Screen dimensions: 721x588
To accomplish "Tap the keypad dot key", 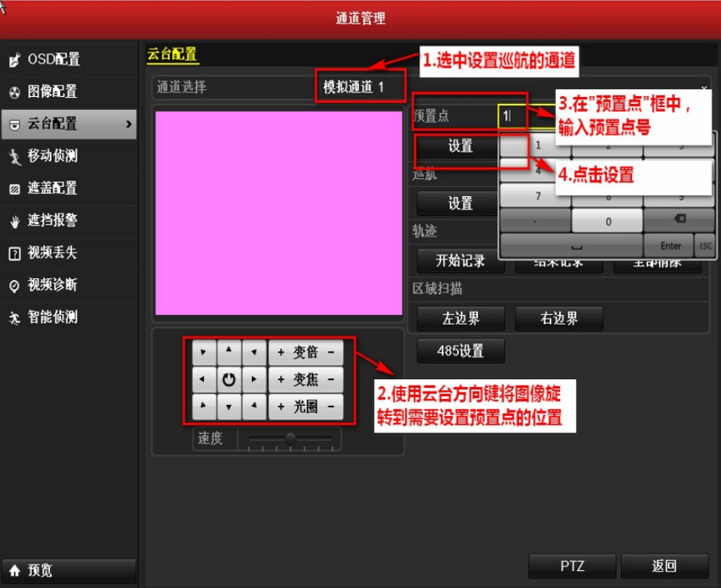I will tap(536, 221).
